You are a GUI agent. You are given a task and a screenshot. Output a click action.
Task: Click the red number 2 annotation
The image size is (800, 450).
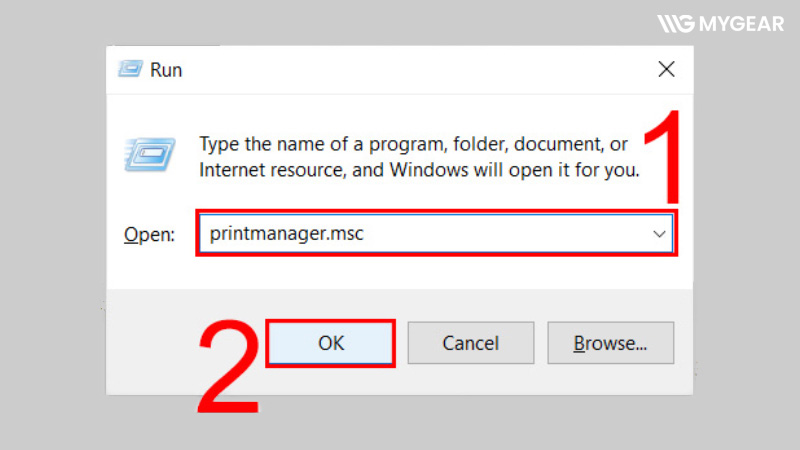coord(228,368)
